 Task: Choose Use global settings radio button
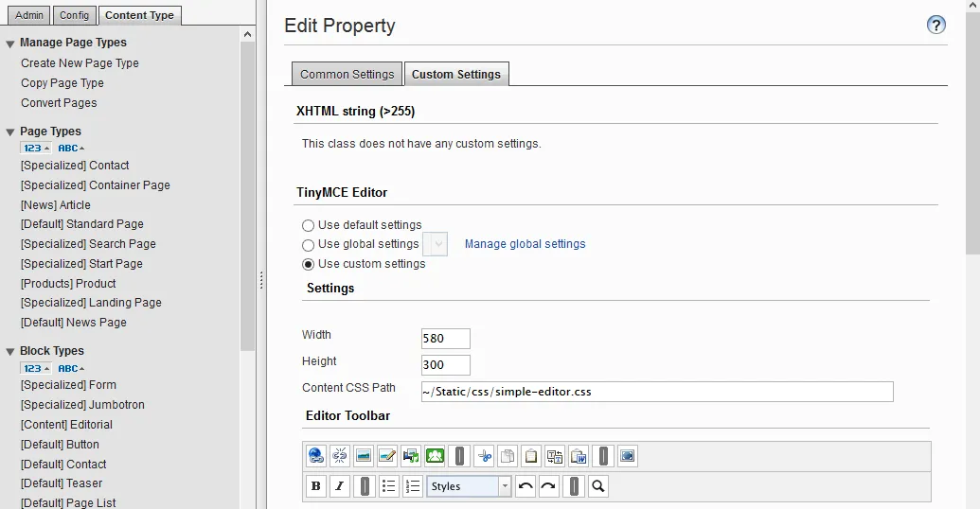(308, 245)
